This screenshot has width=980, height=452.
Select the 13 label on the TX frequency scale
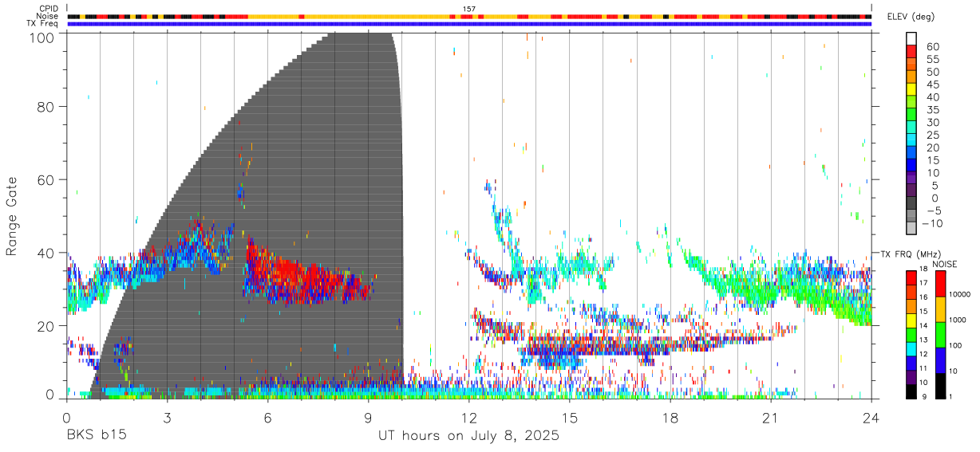[x=923, y=341]
